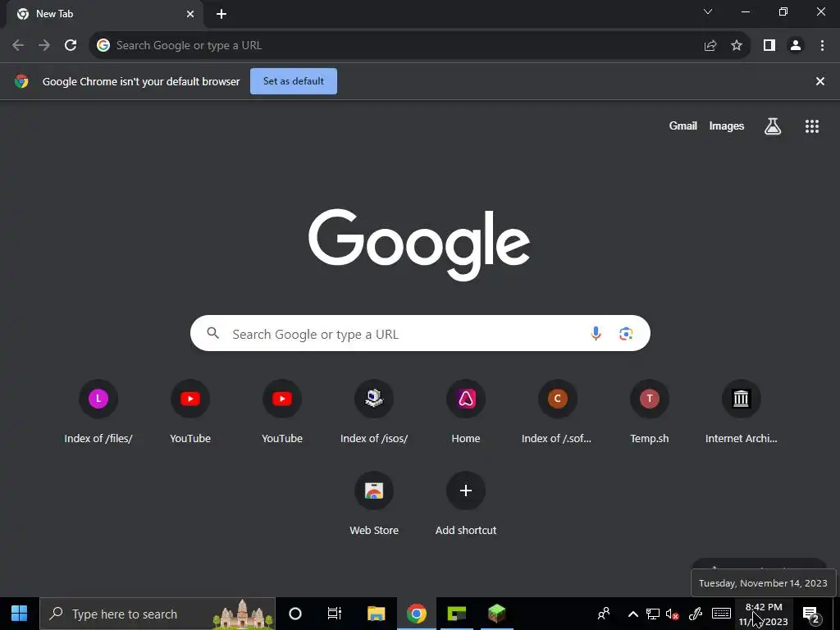Open the Minecraft grass block taskbar icon

point(497,614)
